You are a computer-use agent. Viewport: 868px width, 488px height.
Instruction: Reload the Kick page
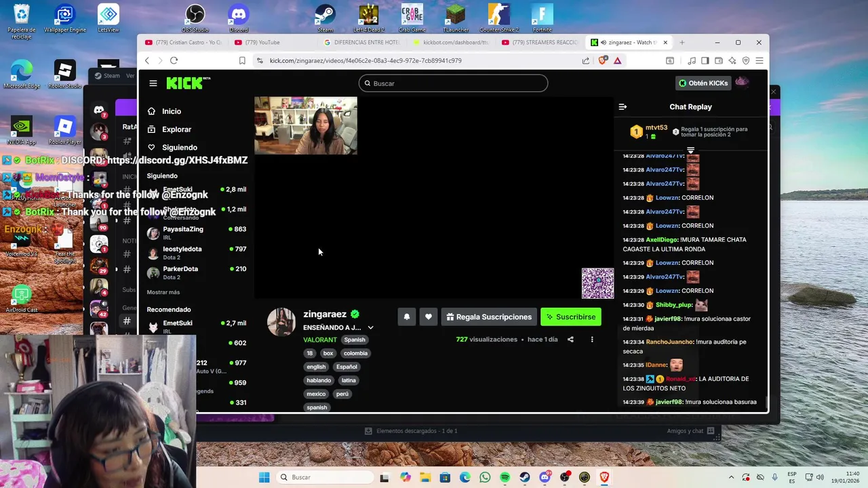174,60
